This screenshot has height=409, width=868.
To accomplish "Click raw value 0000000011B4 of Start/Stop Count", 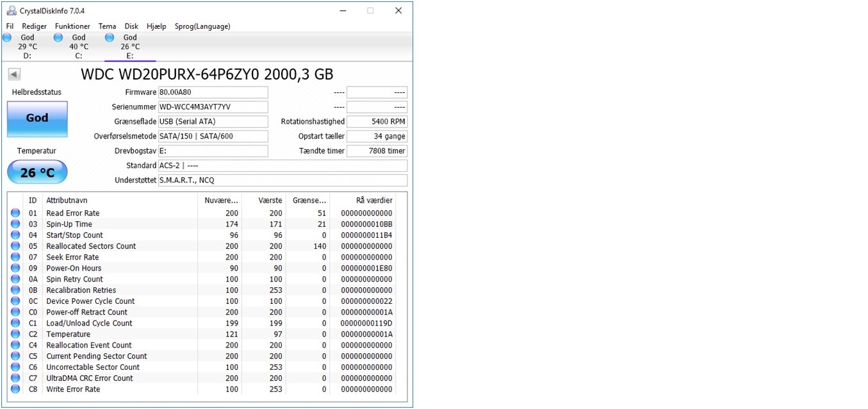I will (366, 235).
